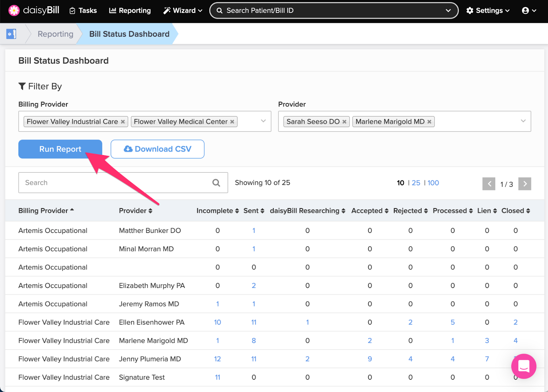Sort by Provider column
The image size is (548, 392).
[x=136, y=211]
